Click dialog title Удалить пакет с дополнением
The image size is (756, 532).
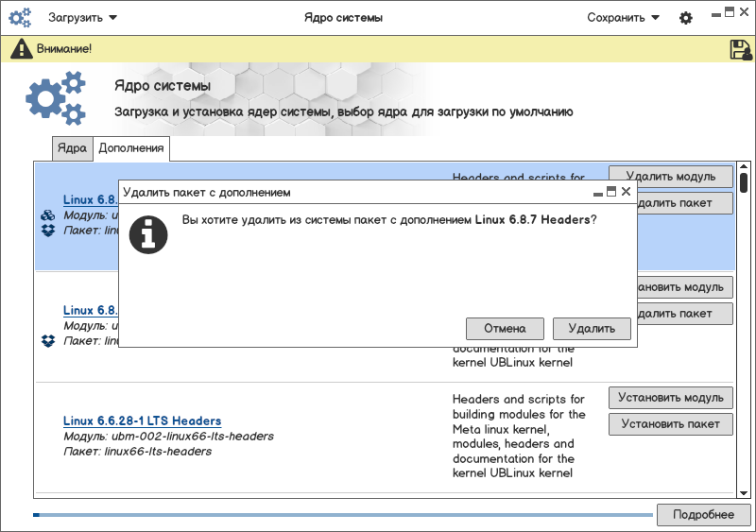207,193
